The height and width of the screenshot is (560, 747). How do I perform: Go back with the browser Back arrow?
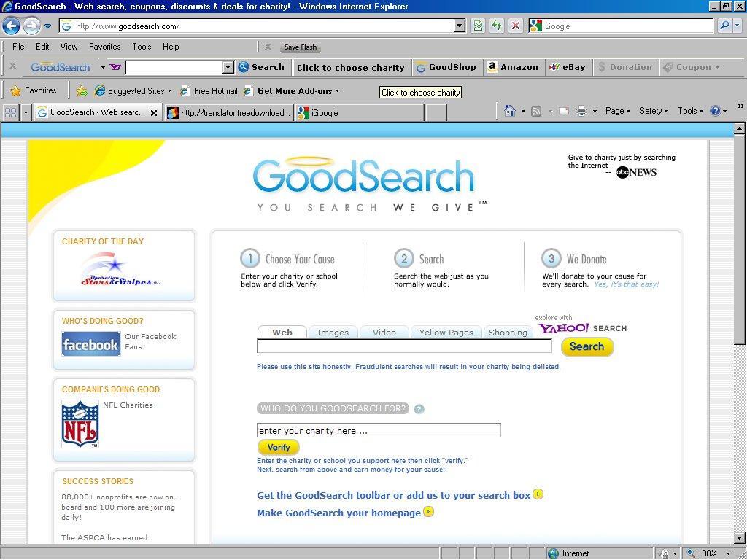pos(11,26)
